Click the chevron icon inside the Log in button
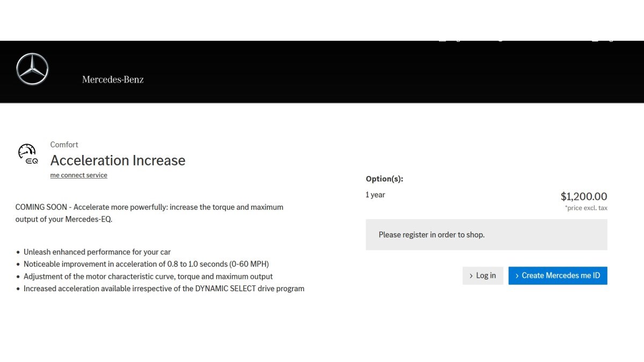The image size is (644, 362). tap(471, 275)
